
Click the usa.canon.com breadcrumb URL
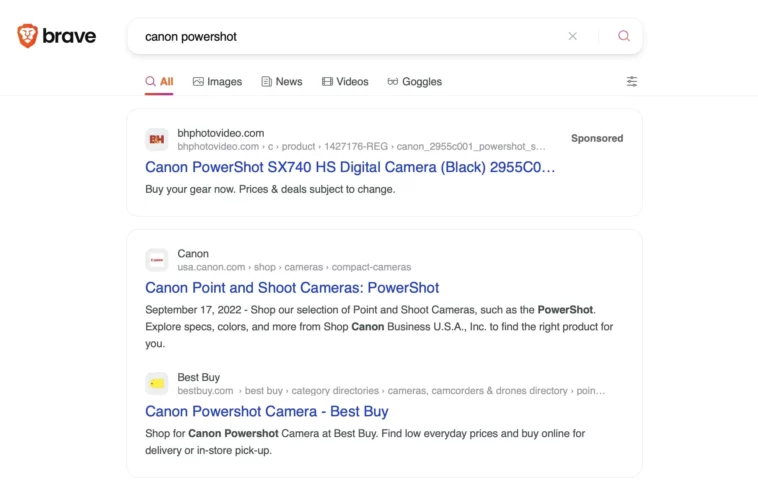click(x=211, y=267)
